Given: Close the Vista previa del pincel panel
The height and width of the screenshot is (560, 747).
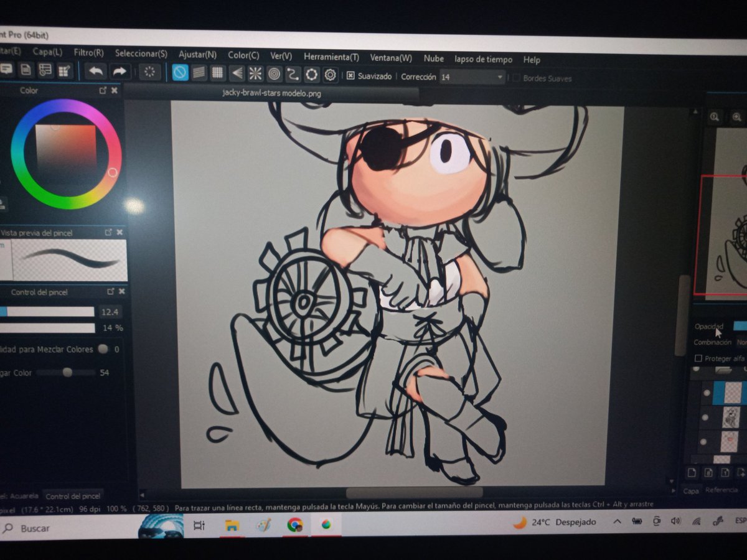Looking at the screenshot, I should pos(120,232).
